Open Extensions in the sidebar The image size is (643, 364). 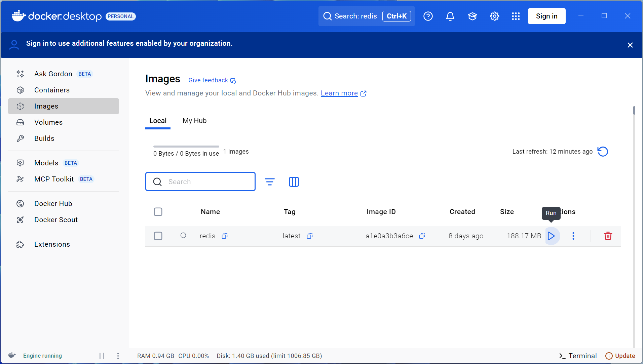64,244
